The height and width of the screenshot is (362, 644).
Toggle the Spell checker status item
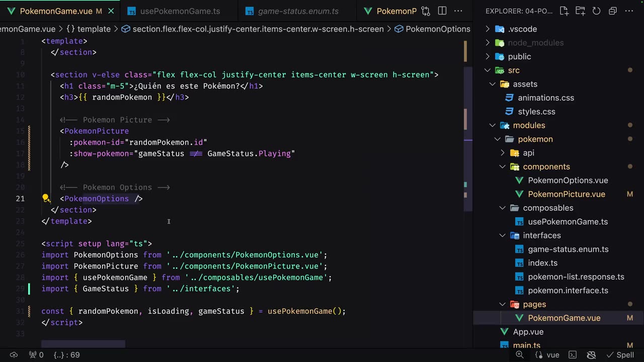point(620,355)
